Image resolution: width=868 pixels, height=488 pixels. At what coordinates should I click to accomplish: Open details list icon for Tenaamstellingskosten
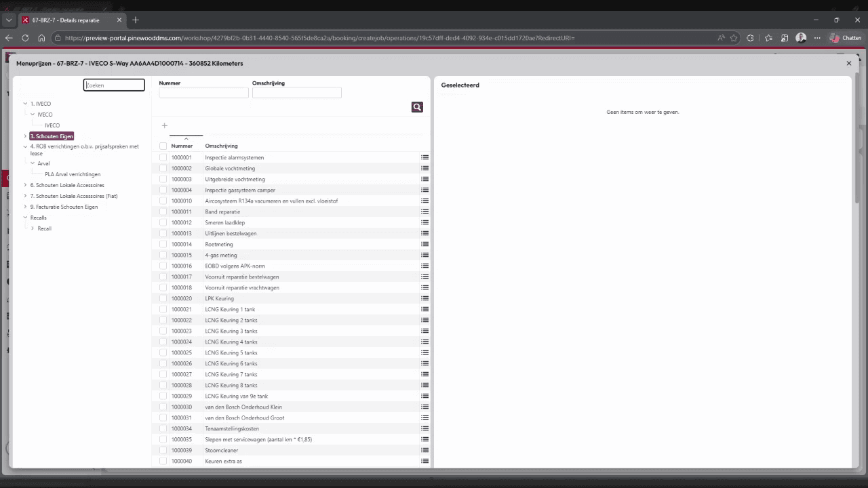pos(425,428)
